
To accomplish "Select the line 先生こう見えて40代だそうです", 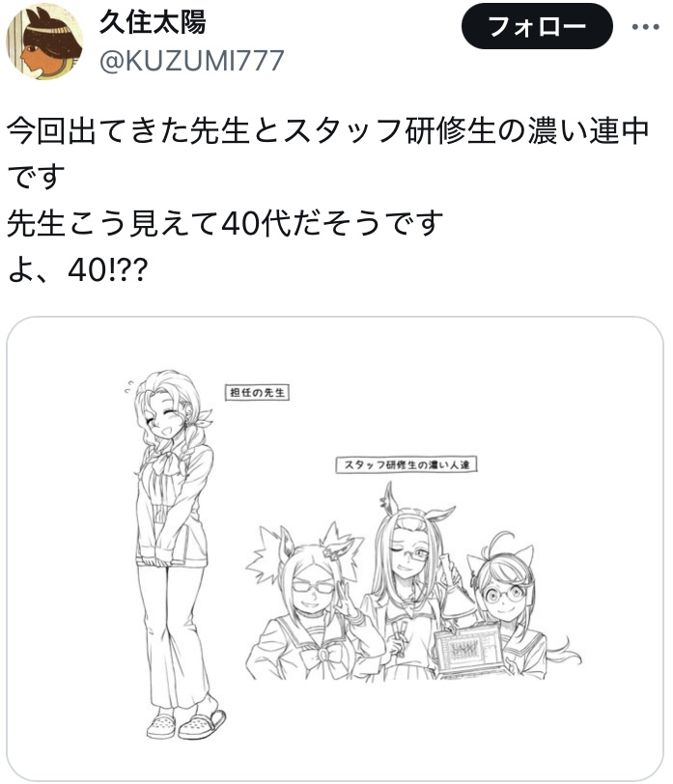I will coord(225,223).
